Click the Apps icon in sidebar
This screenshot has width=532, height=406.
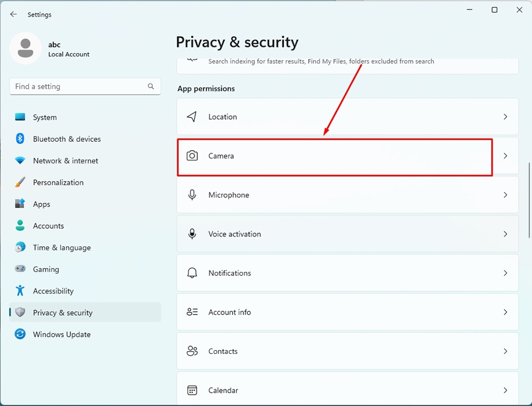click(x=20, y=203)
